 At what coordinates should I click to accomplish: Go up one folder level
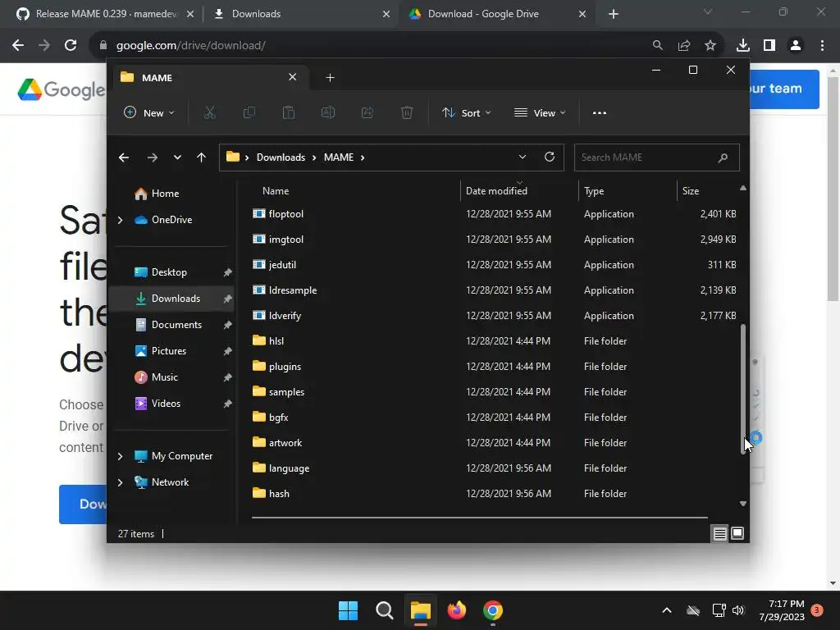tap(202, 157)
